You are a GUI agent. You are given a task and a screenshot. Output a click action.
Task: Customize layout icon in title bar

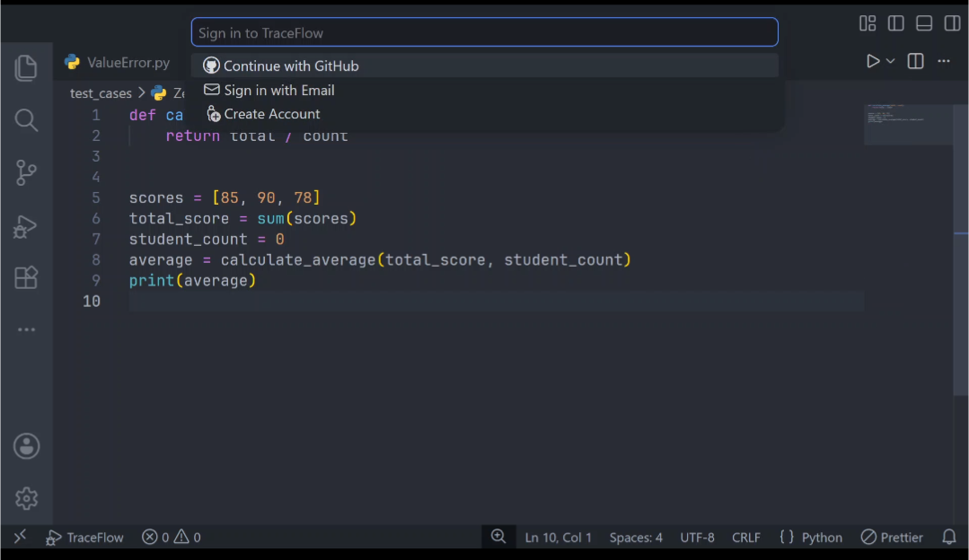coord(868,23)
